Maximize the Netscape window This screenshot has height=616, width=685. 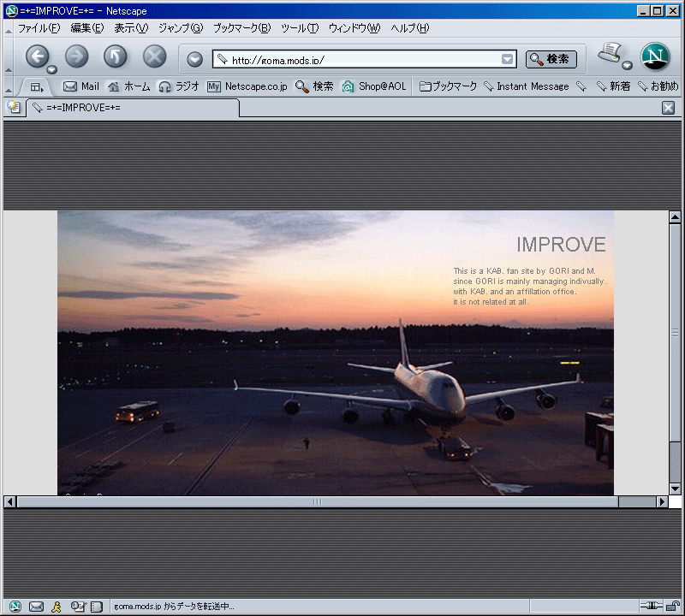click(x=657, y=11)
